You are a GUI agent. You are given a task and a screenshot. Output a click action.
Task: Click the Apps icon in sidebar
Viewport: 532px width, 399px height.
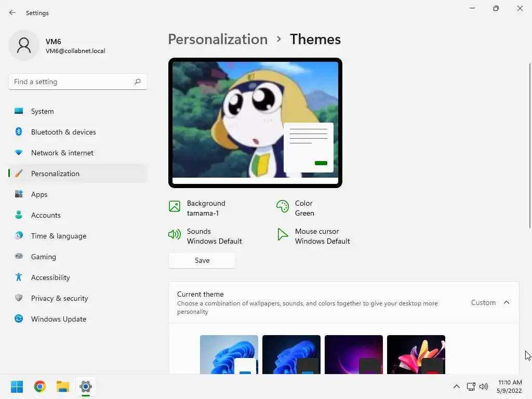pos(19,194)
